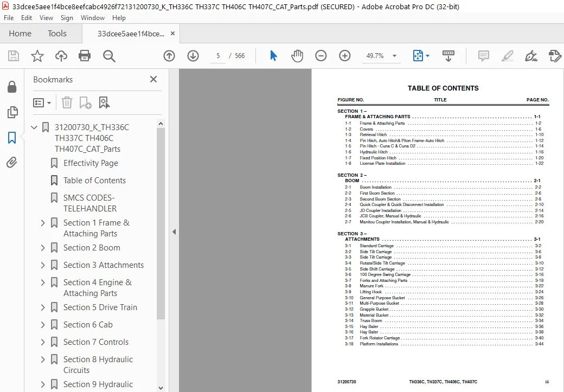Click the Print file icon
The image size is (564, 392).
pyautogui.click(x=85, y=56)
